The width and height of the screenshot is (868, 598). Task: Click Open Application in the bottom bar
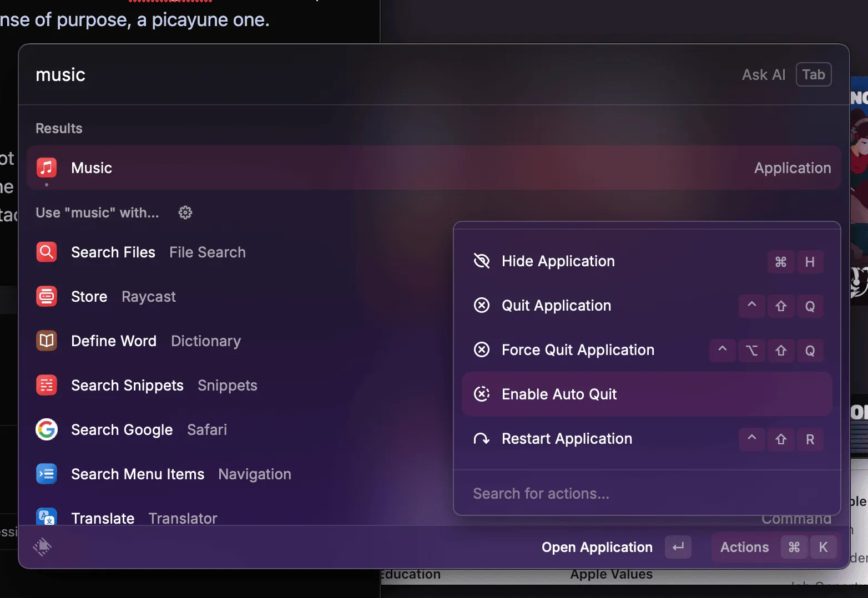coord(597,548)
